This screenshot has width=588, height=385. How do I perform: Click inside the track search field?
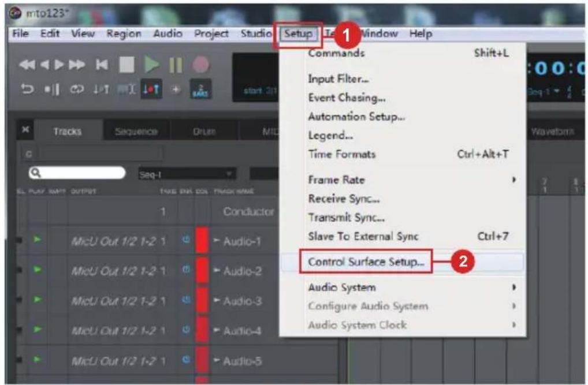tap(77, 173)
